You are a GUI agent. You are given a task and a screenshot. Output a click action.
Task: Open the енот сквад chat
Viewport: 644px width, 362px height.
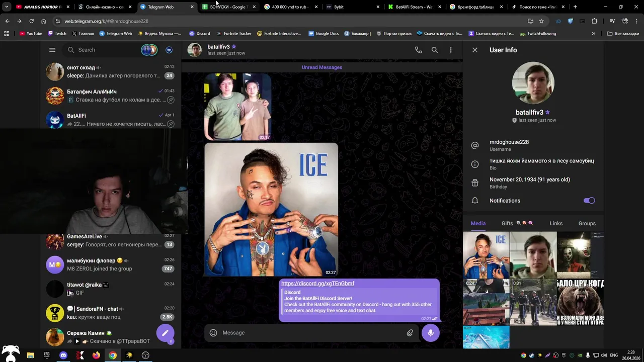point(111,71)
